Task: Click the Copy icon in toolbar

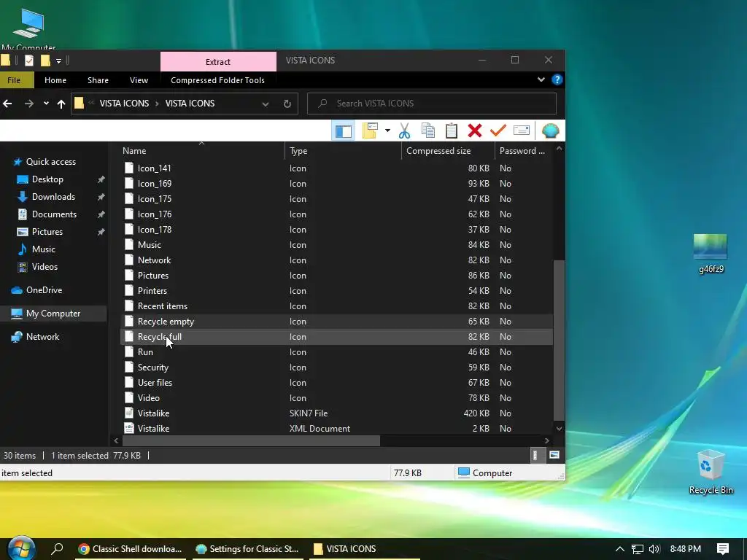Action: pos(427,131)
